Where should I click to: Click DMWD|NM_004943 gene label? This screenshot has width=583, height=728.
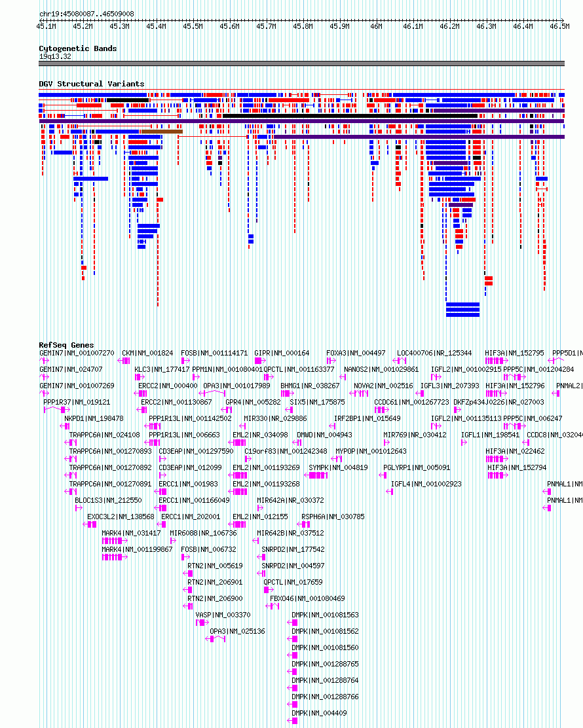[324, 435]
